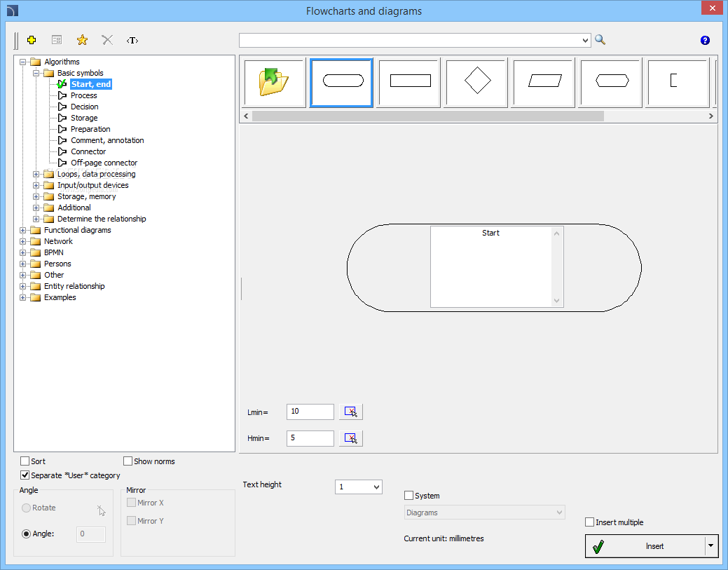Enable Insert multiple checkbox
728x570 pixels.
(x=590, y=522)
